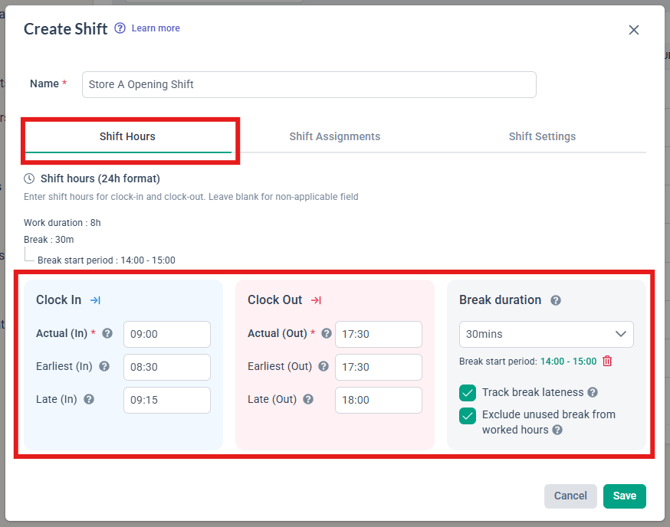Click the red Clock Out arrow icon

[x=316, y=300]
